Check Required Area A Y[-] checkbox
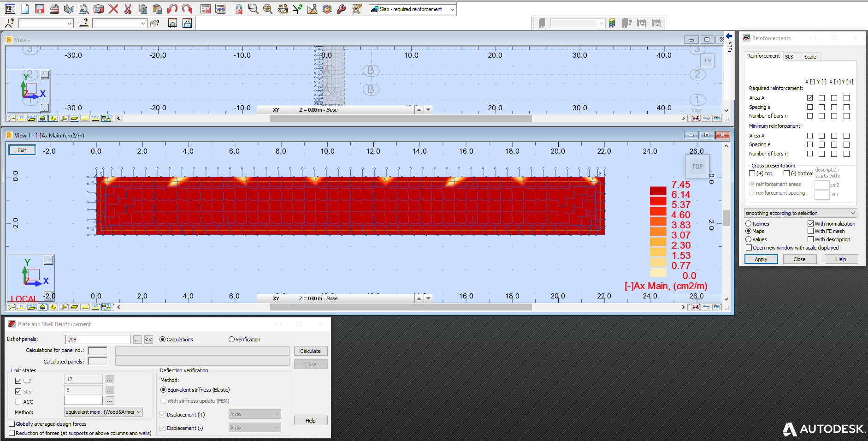Viewport: 868px width, 441px height. click(x=821, y=98)
